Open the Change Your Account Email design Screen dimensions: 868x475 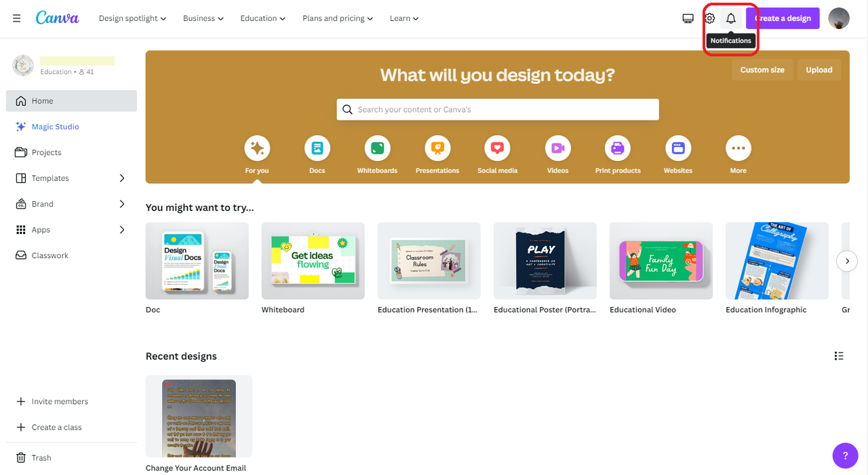click(199, 416)
